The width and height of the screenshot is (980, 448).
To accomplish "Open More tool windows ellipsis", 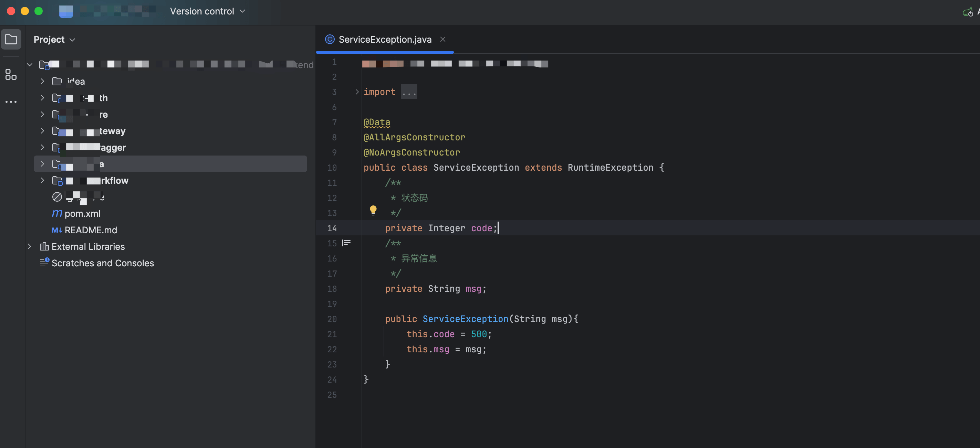I will (x=11, y=102).
